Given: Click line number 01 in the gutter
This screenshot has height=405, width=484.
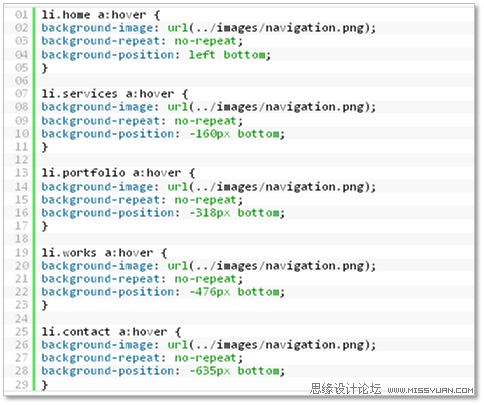Looking at the screenshot, I should tap(22, 15).
